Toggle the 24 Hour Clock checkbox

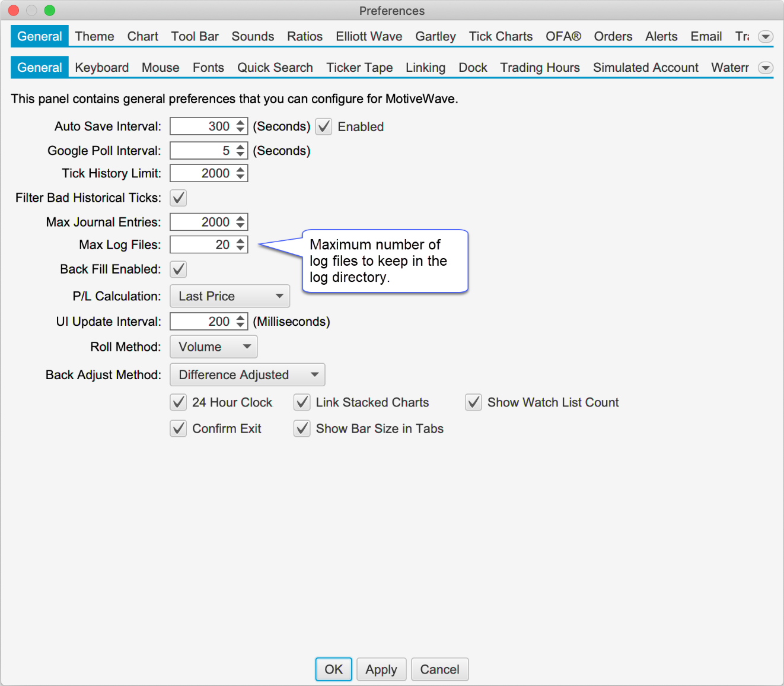179,402
